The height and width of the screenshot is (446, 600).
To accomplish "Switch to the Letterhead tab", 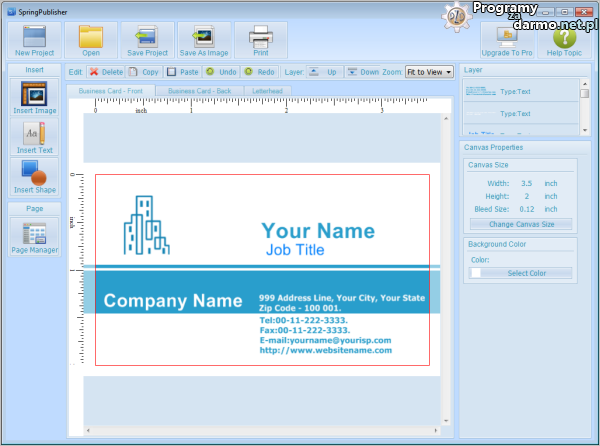I will 267,91.
